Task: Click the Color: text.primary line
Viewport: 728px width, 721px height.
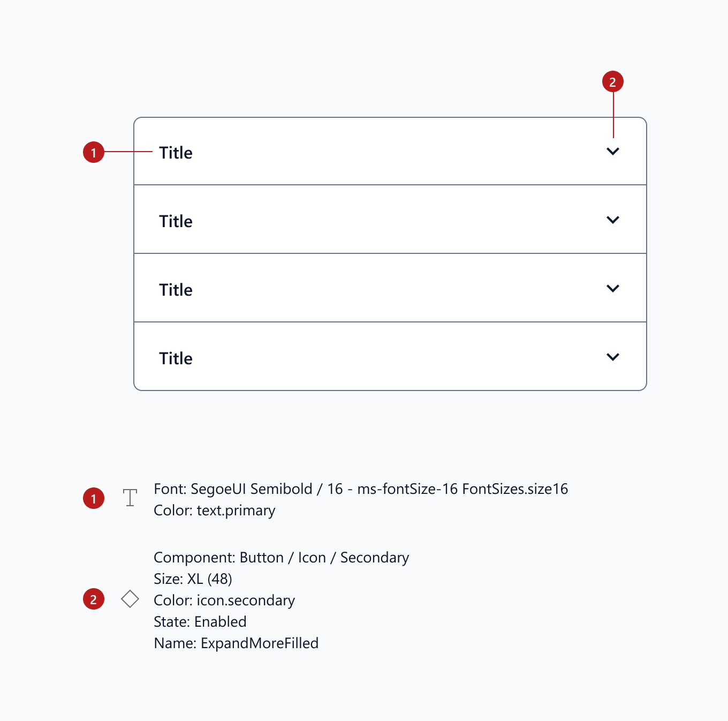Action: (x=214, y=510)
